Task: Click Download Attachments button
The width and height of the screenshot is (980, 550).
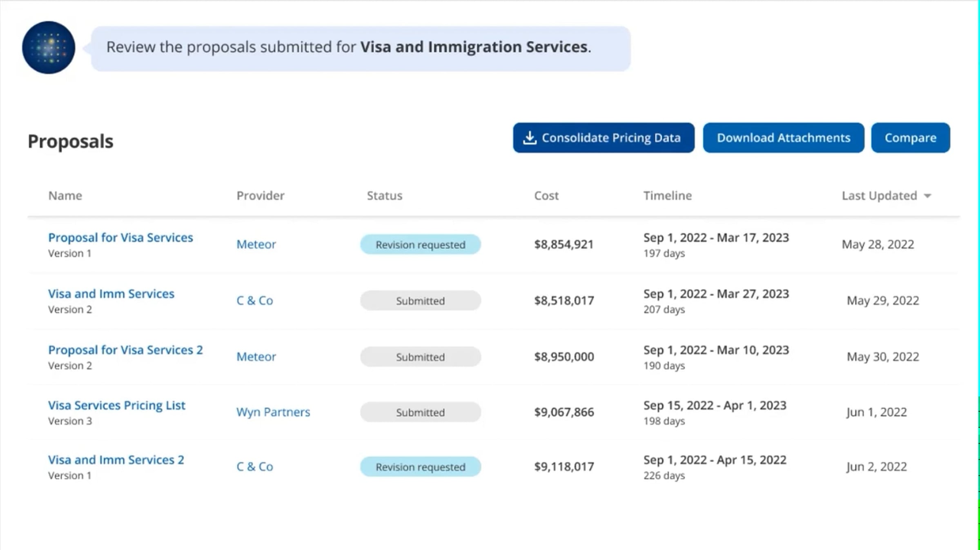Action: pos(783,138)
